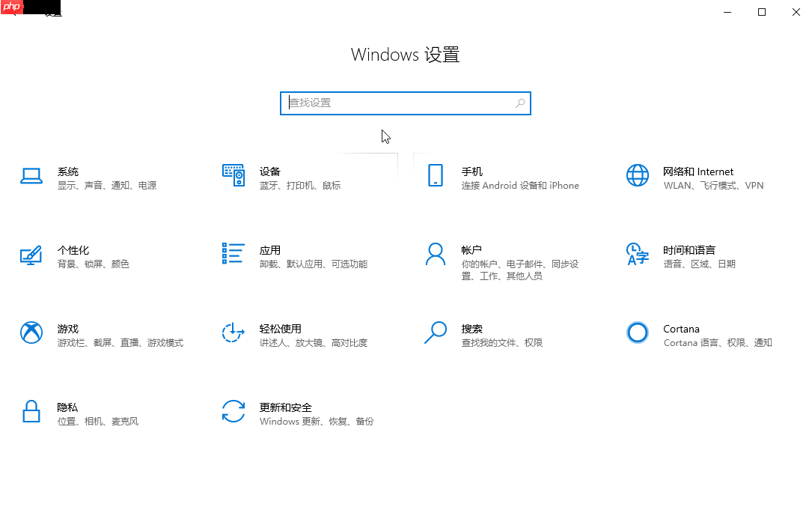The height and width of the screenshot is (516, 812).
Task: Open the 网络和 Internet globe icon
Action: [x=638, y=175]
